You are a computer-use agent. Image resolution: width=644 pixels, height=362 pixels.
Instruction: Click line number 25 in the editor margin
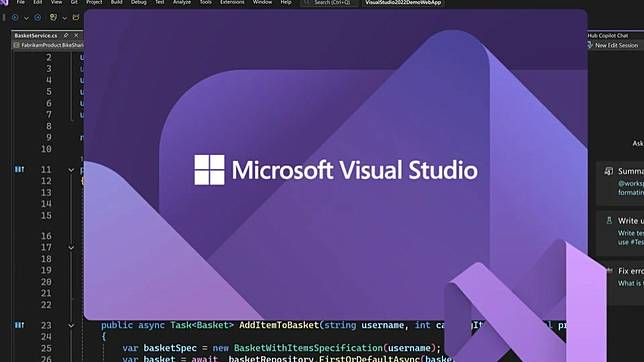coord(46,348)
